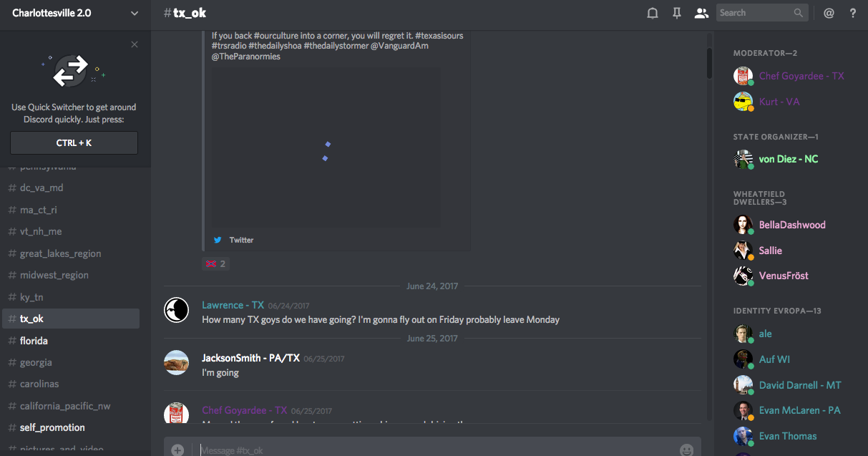Click the attach file plus button
Screen dimensions: 868x456
(x=177, y=450)
